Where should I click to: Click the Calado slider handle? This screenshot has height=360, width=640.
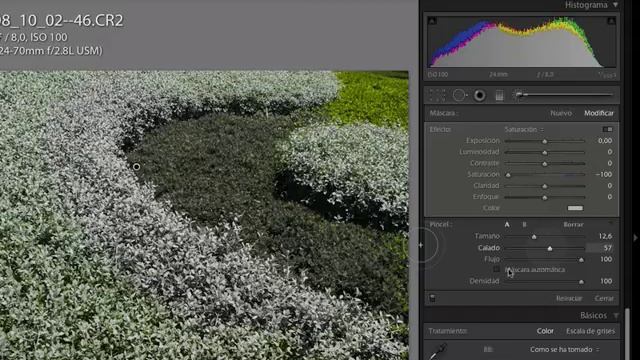pos(550,248)
